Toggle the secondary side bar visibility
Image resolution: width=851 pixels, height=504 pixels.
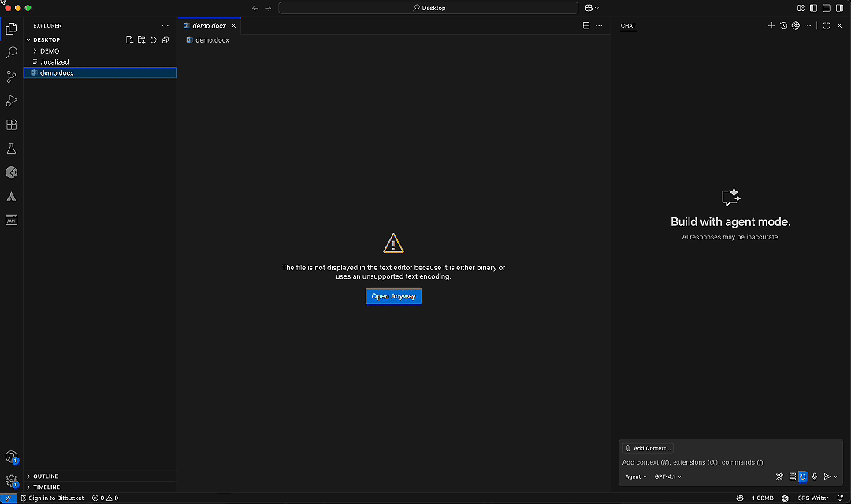click(840, 8)
